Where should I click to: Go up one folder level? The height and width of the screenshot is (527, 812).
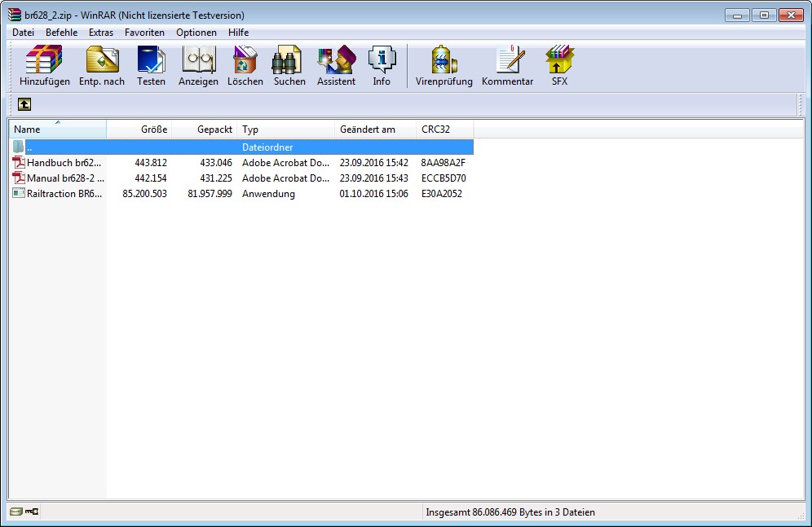(x=24, y=104)
